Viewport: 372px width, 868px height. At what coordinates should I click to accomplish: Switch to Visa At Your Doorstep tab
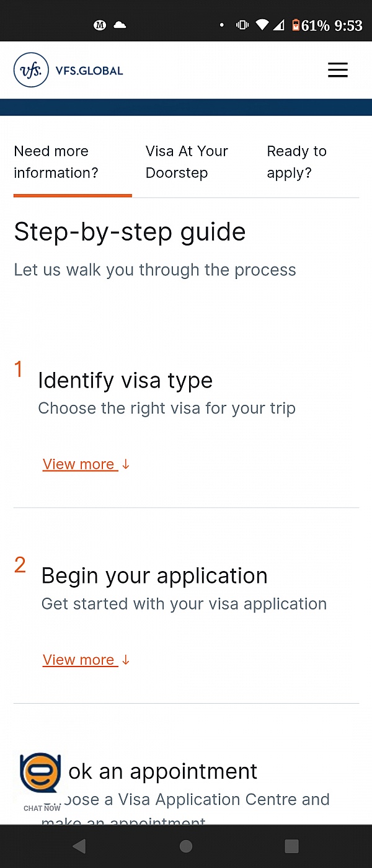(x=187, y=162)
